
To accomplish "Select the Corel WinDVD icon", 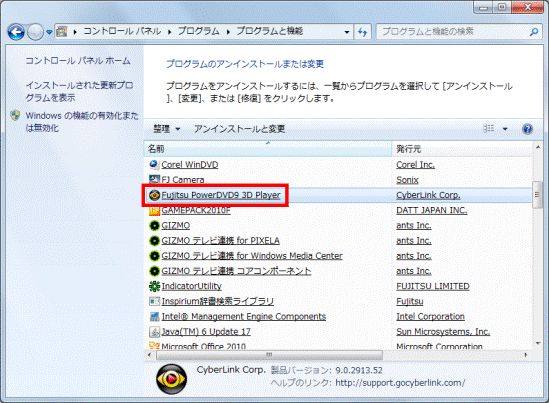I will click(154, 165).
